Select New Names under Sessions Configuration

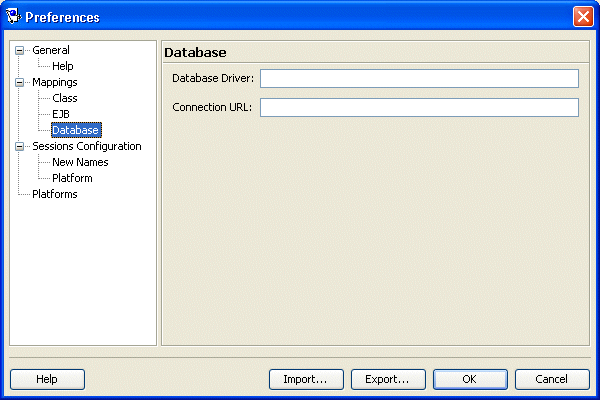tap(80, 162)
